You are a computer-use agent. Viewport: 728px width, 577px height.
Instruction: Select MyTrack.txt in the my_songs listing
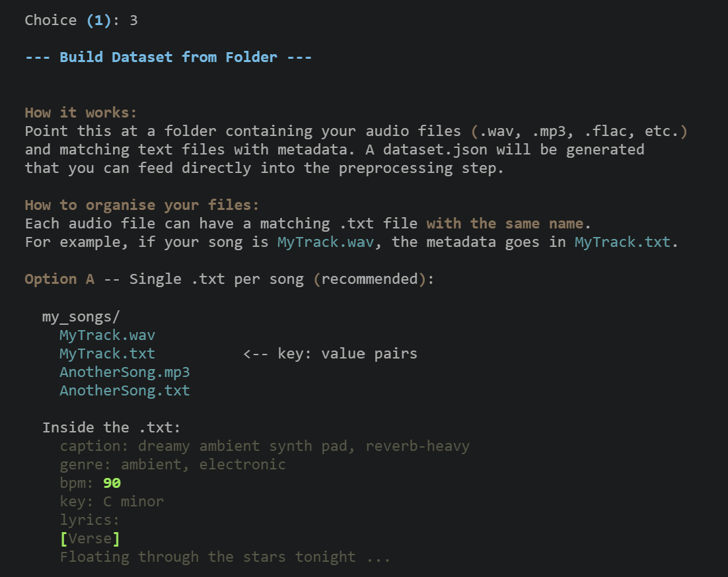pos(107,354)
